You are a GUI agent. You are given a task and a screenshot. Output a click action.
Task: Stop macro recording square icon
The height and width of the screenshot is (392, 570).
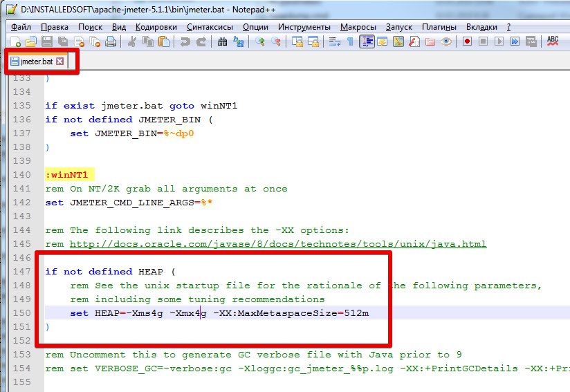pos(483,41)
